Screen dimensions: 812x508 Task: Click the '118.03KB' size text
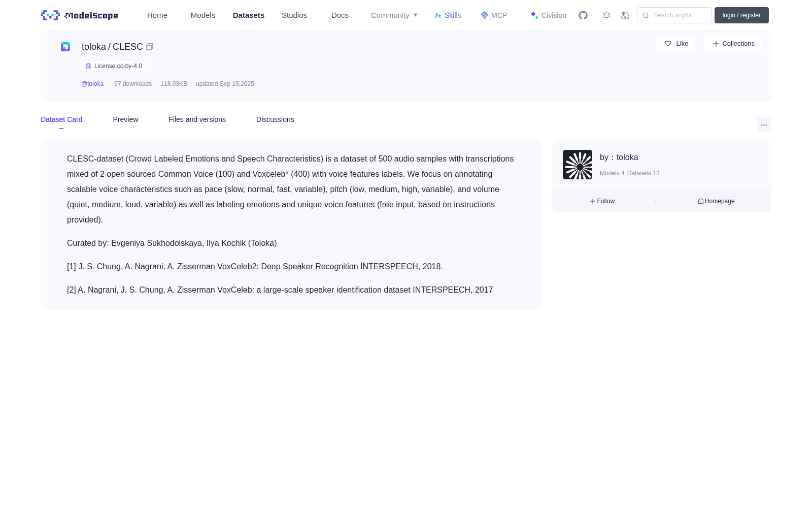174,84
